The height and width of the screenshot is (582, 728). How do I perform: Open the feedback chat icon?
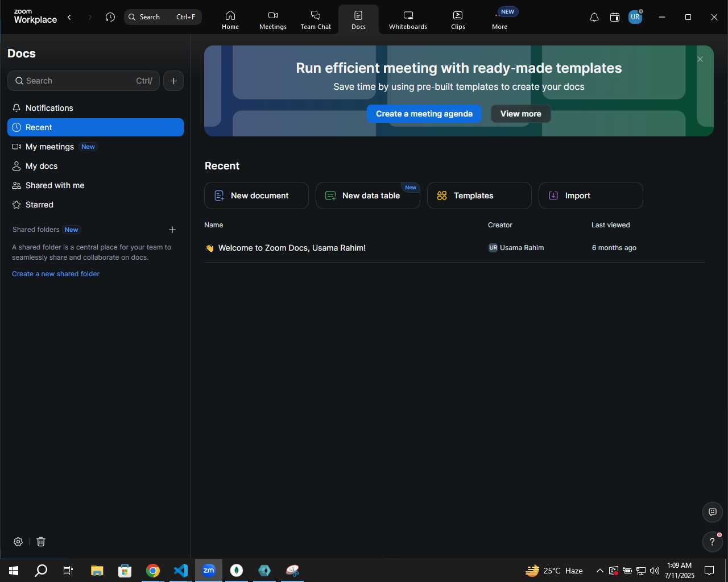[x=713, y=512]
